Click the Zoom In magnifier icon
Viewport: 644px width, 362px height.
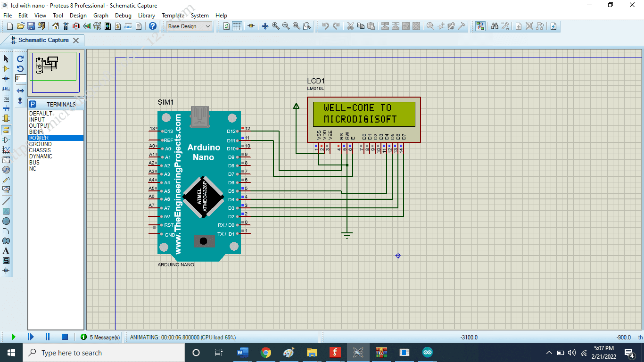coord(275,26)
